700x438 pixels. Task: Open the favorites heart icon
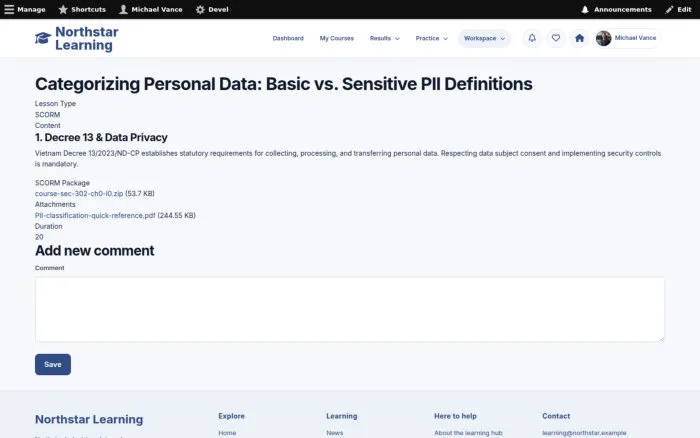(x=556, y=38)
